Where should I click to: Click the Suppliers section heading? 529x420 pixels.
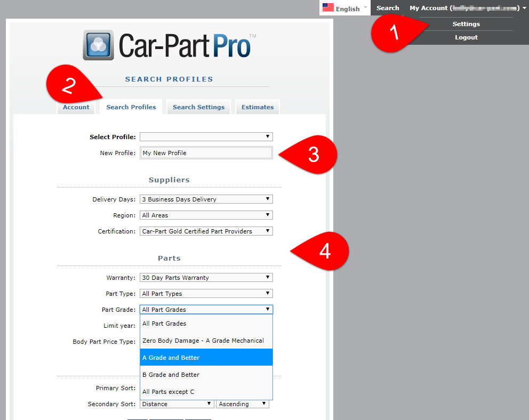click(169, 180)
